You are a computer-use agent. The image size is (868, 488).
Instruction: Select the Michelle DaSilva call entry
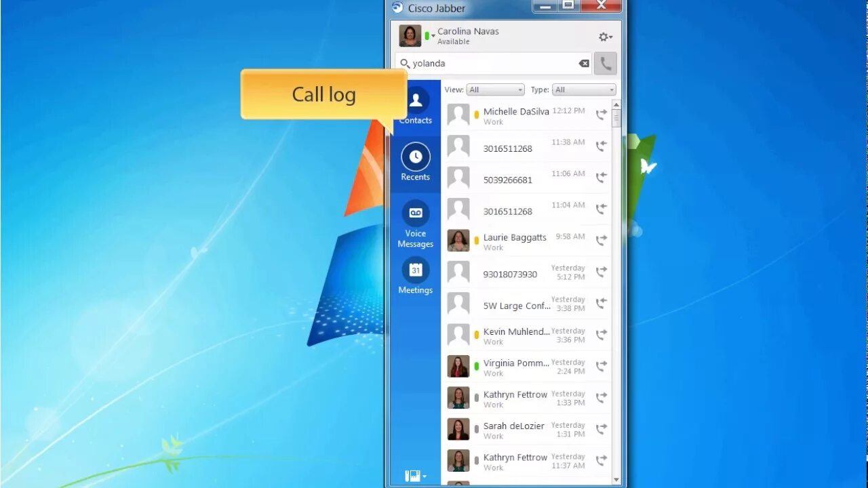[x=527, y=115]
